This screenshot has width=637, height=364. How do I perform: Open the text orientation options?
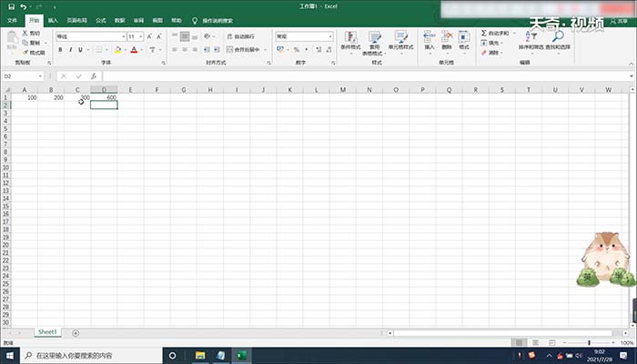click(x=208, y=36)
